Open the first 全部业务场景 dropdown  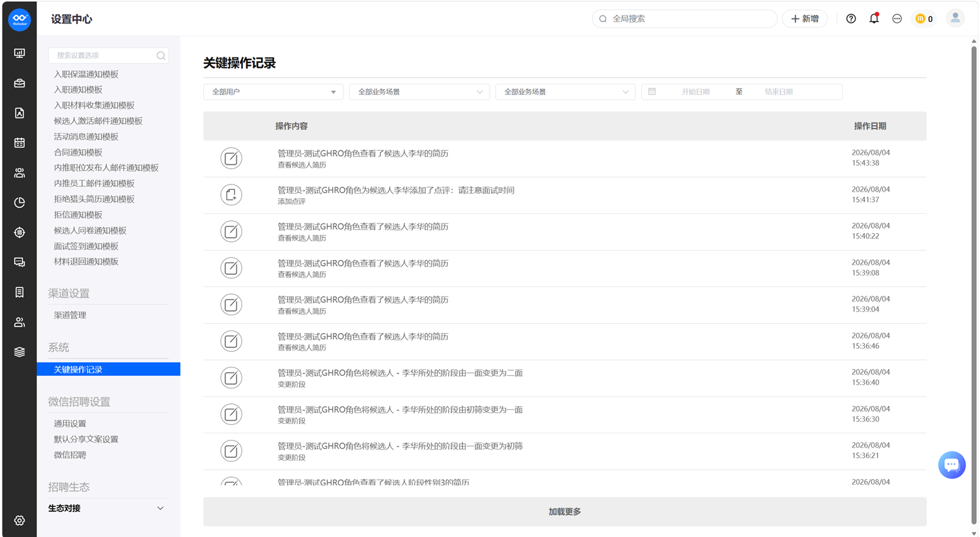419,92
